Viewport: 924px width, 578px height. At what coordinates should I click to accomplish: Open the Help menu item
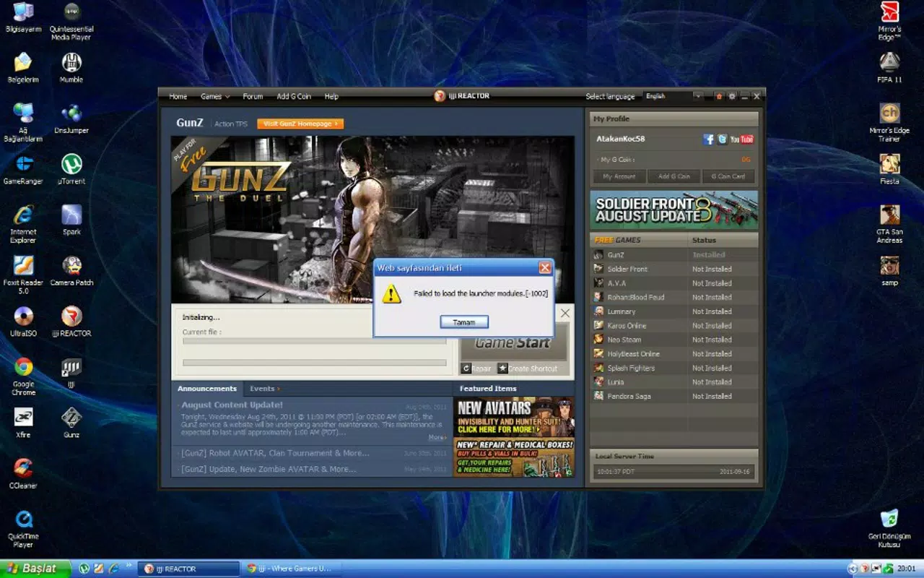(331, 96)
